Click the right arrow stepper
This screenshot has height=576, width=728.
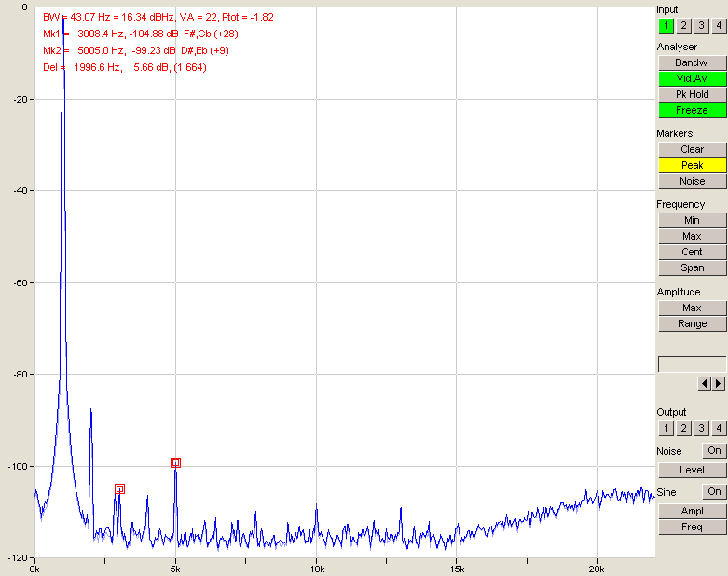719,383
